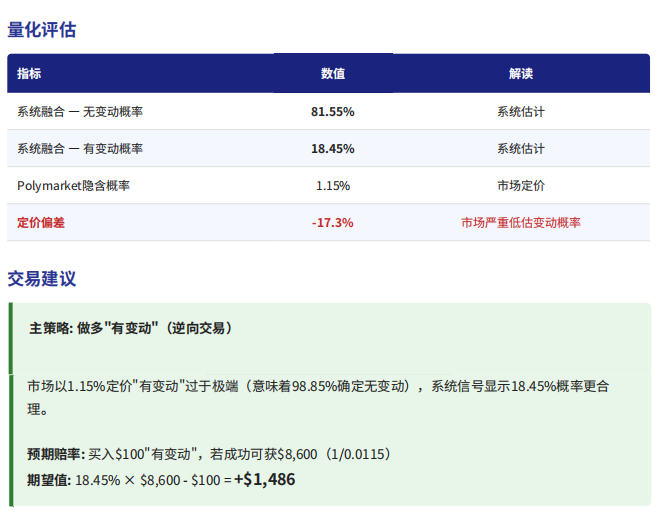This screenshot has height=522, width=666.
Task: Select the 1.15% value cell
Action: [332, 185]
